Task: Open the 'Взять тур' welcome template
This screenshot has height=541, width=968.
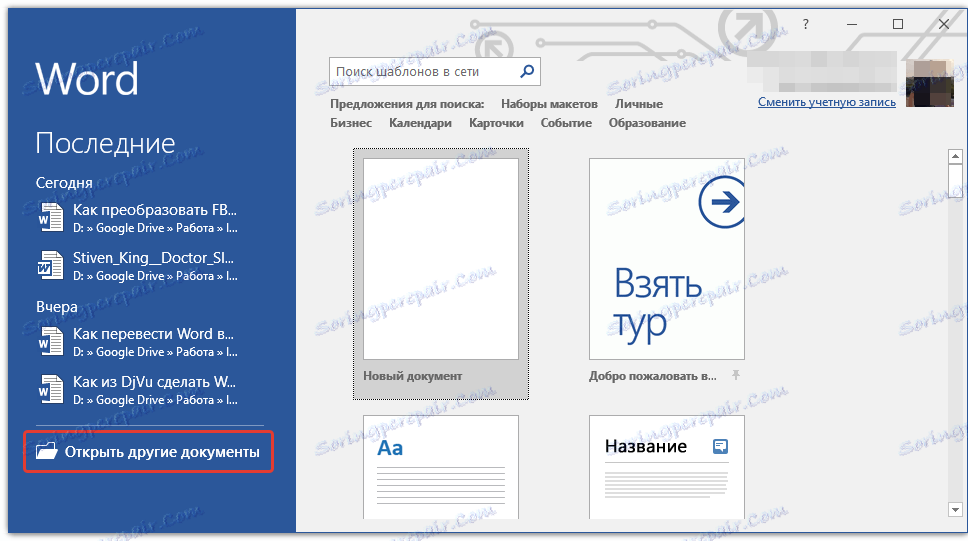Action: tap(667, 259)
